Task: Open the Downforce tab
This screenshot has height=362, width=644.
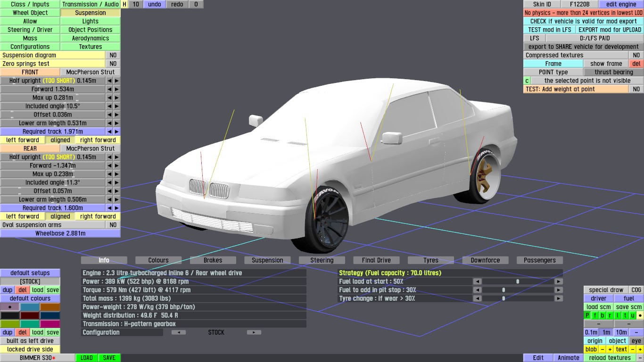Action: point(486,260)
